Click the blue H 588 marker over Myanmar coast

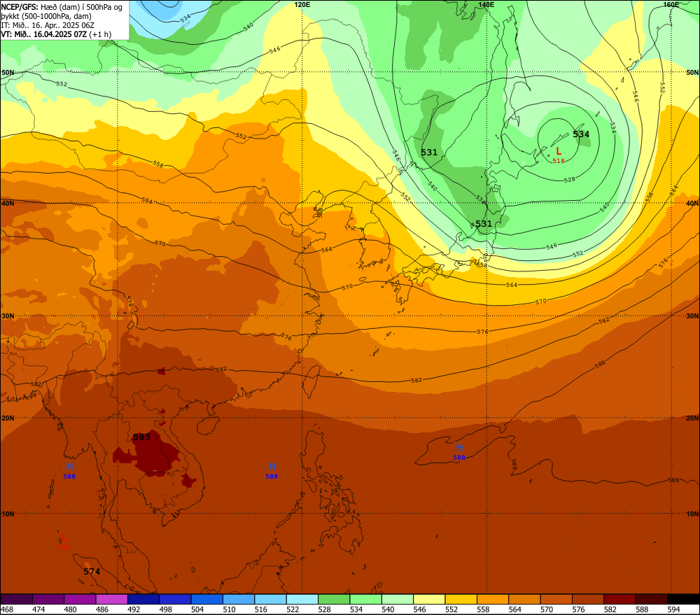[69, 470]
